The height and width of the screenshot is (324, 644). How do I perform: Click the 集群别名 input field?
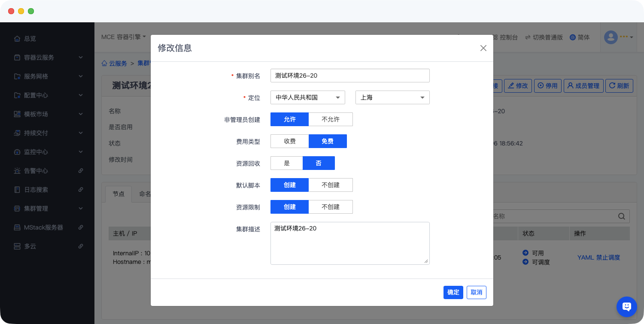(350, 76)
